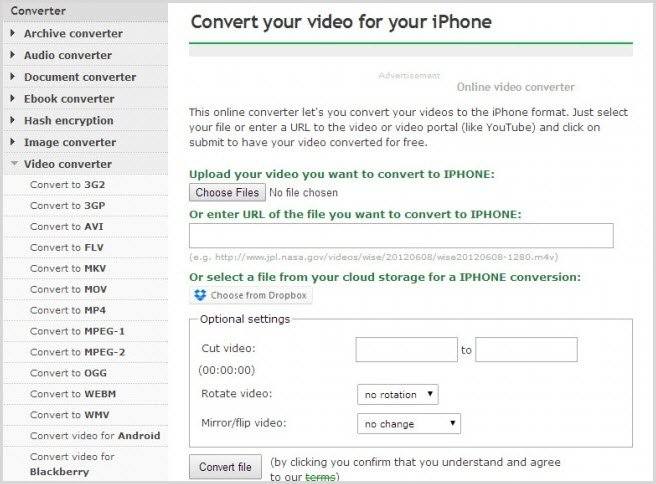Image resolution: width=656 pixels, height=484 pixels.
Task: Expand the Document converter arrow
Action: coord(13,76)
